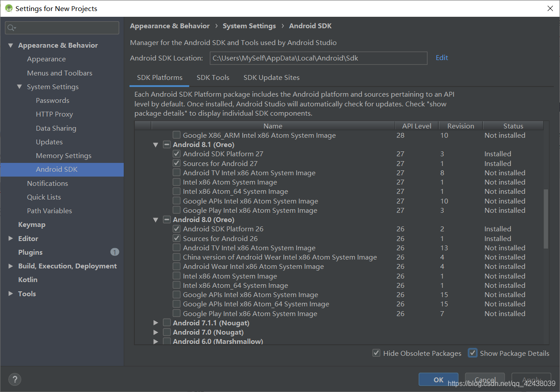
Task: Switch to SDK Tools tab
Action: (x=213, y=78)
